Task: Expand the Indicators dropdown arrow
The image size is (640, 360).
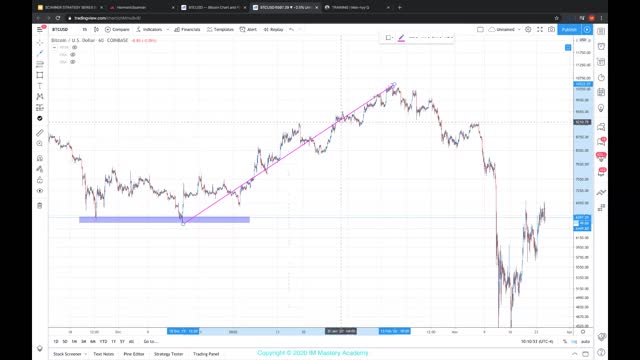Action: click(x=168, y=29)
